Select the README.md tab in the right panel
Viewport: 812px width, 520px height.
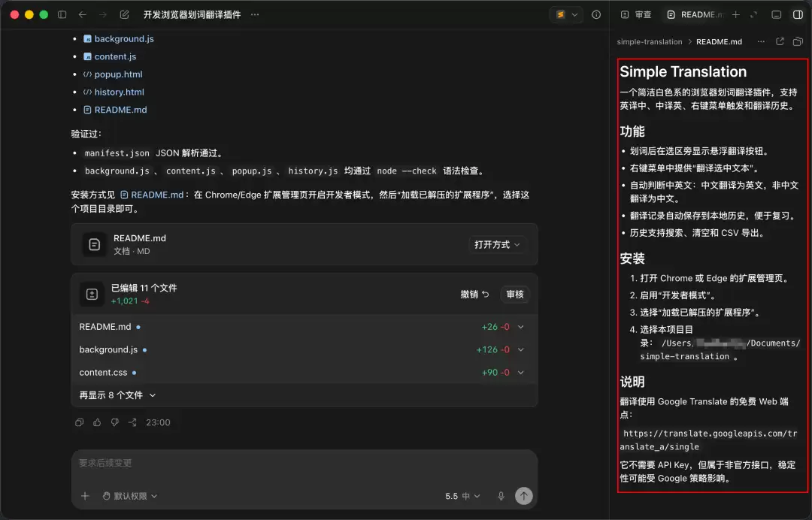[x=695, y=14]
